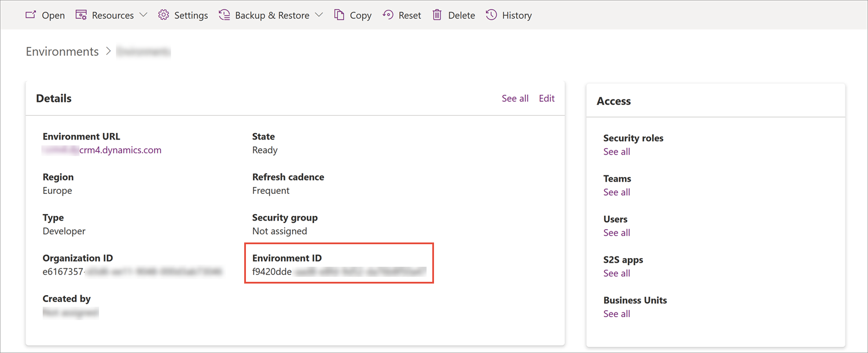Image resolution: width=868 pixels, height=353 pixels.
Task: Click the Type value Developer
Action: point(64,231)
